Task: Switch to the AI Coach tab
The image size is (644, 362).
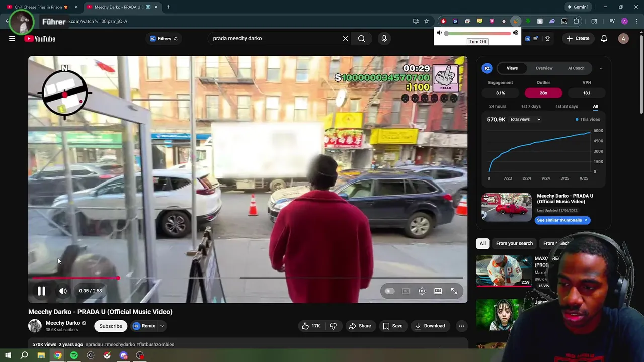Action: pyautogui.click(x=576, y=68)
